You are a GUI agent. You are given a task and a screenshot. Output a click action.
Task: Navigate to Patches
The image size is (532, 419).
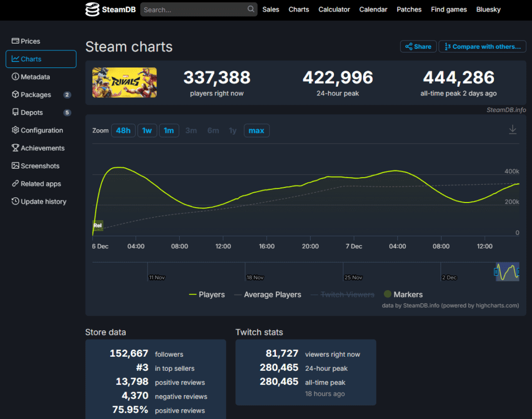(x=409, y=9)
